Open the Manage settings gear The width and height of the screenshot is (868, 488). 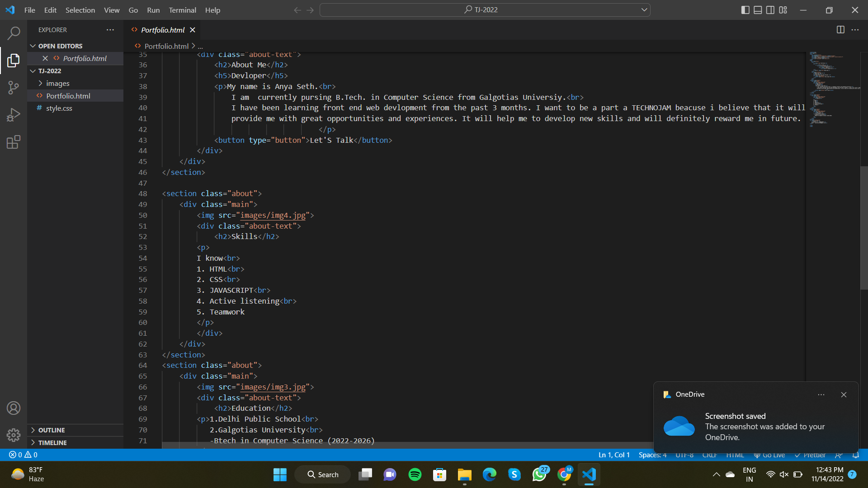(14, 435)
